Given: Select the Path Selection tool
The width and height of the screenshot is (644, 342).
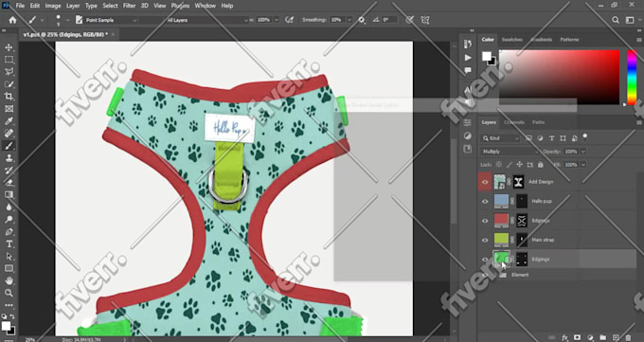Looking at the screenshot, I should click(x=9, y=257).
